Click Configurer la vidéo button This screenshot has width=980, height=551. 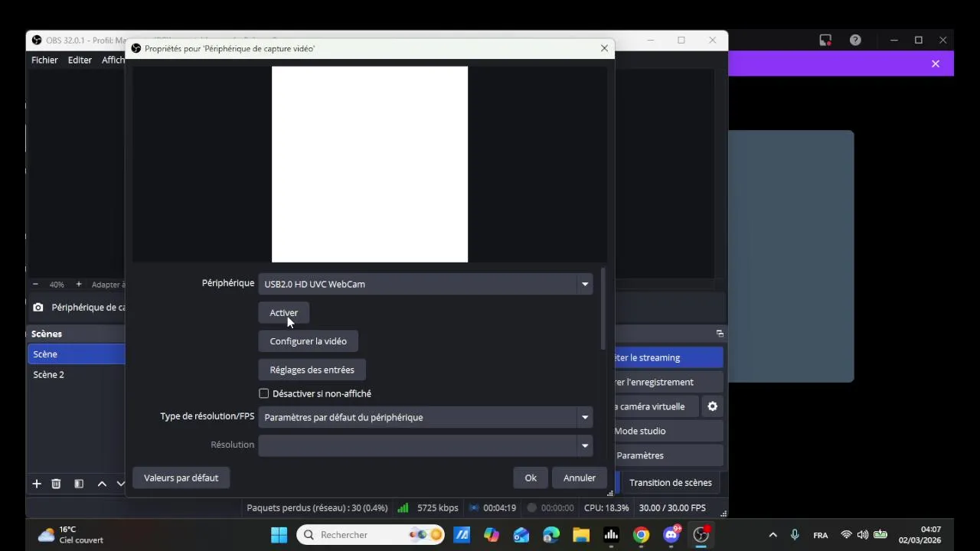point(308,341)
